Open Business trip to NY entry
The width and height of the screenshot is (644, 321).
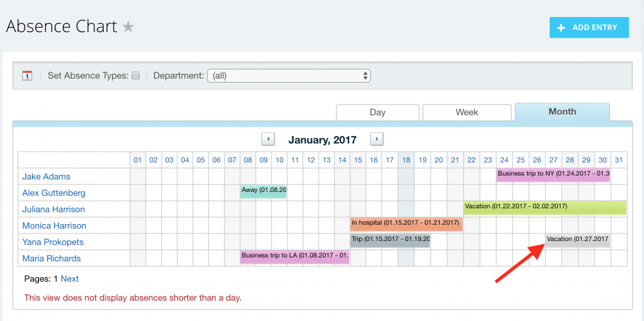coord(553,175)
